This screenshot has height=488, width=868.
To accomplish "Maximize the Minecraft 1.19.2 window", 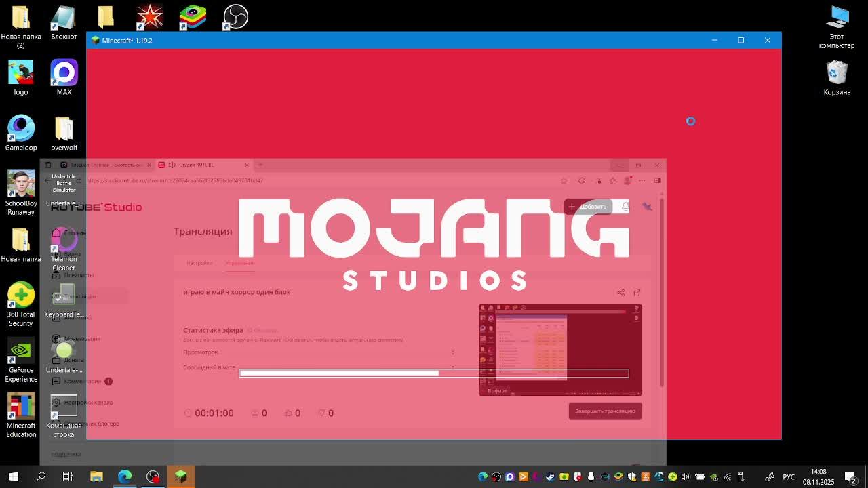I will 741,40.
